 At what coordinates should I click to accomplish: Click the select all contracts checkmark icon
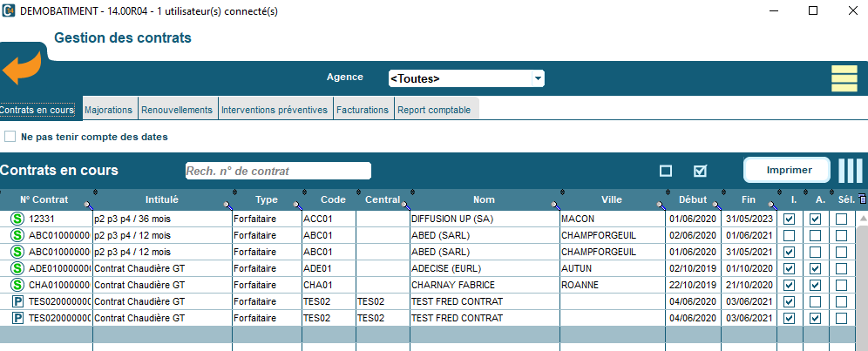(699, 171)
